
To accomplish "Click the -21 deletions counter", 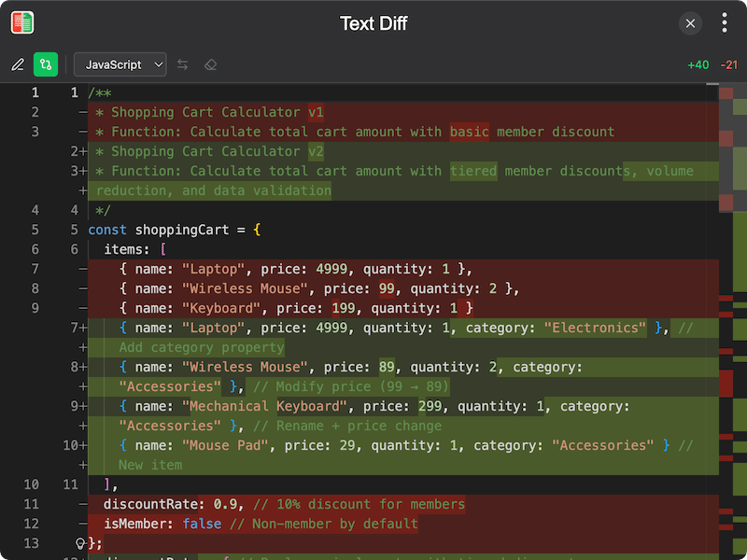I will coord(729,64).
